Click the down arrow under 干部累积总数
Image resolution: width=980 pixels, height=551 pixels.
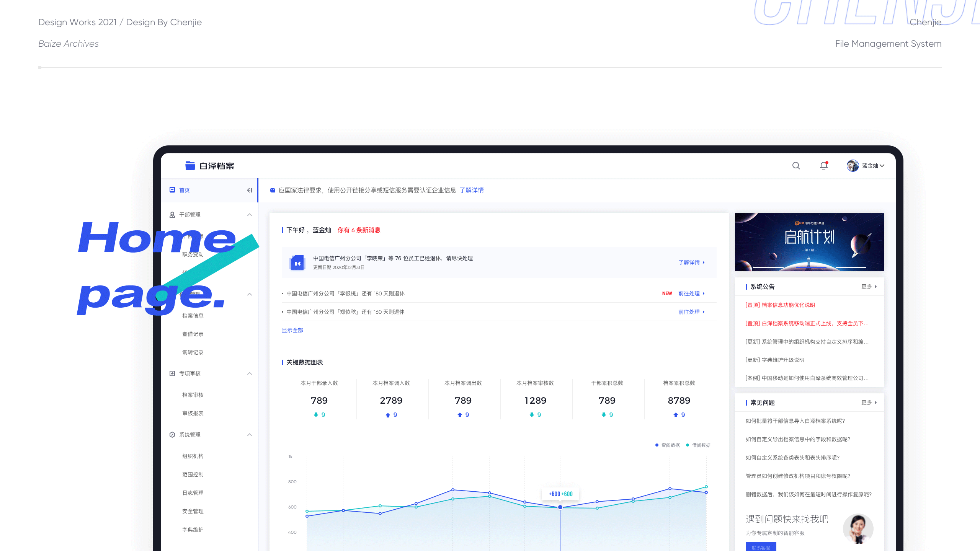click(604, 415)
